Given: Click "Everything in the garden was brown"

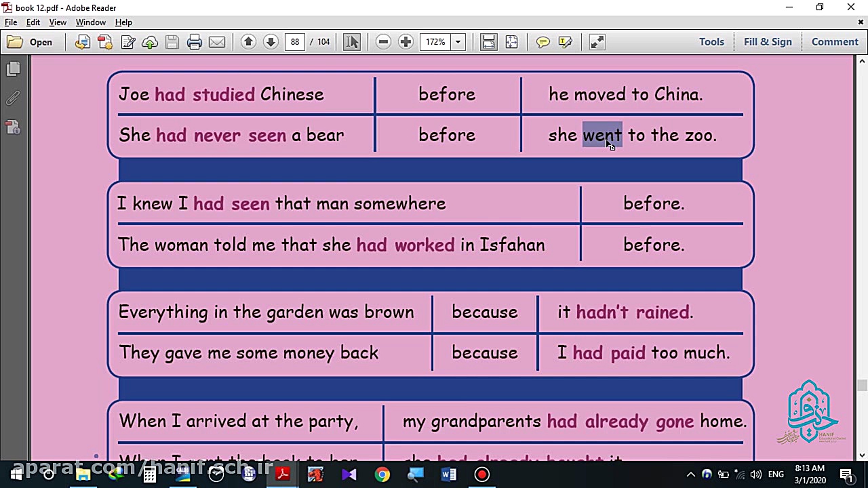Looking at the screenshot, I should click(266, 312).
